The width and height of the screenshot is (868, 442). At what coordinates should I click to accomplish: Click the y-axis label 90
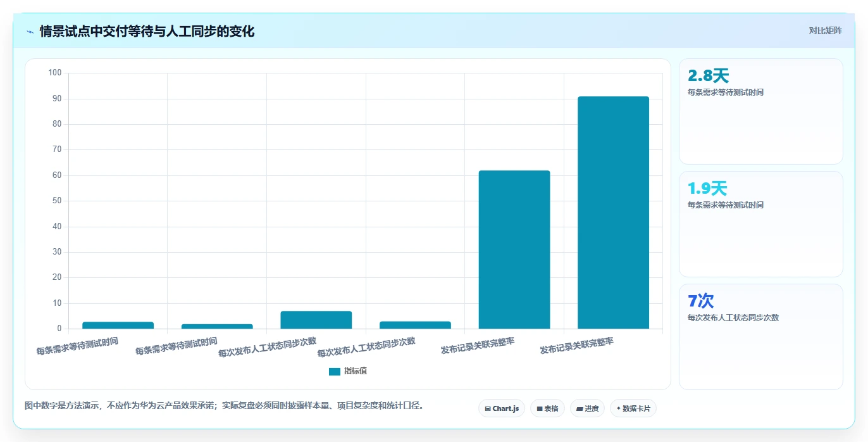57,99
